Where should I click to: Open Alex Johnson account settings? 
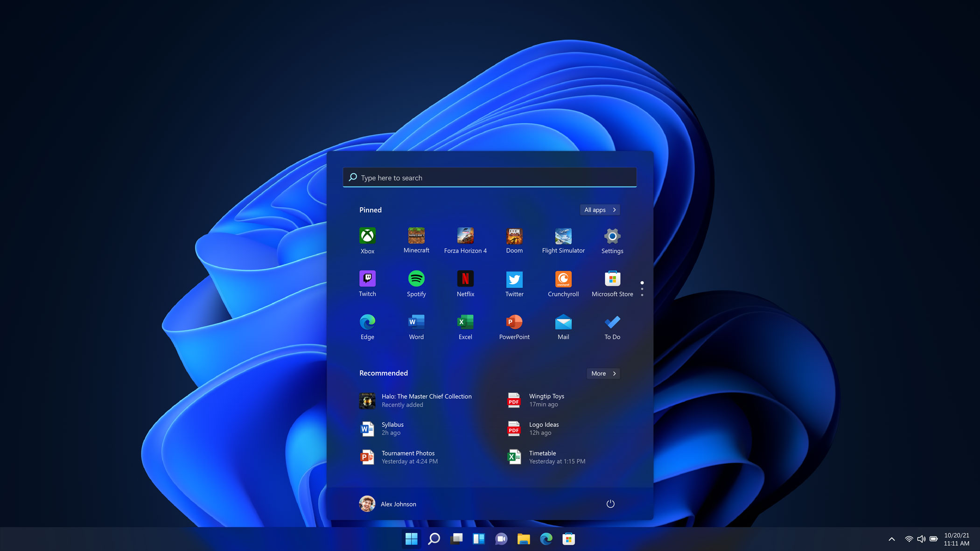pos(388,503)
